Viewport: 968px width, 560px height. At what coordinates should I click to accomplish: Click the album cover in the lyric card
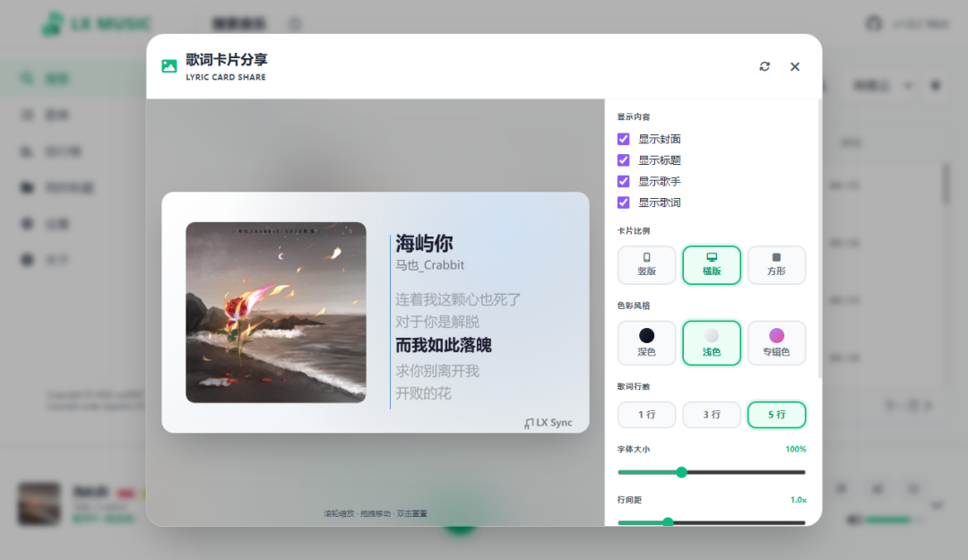coord(276,313)
